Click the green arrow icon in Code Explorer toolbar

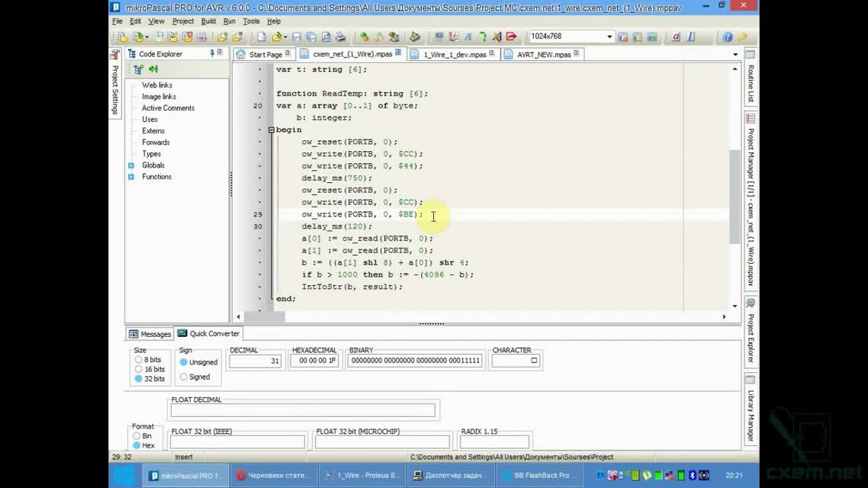pos(153,69)
